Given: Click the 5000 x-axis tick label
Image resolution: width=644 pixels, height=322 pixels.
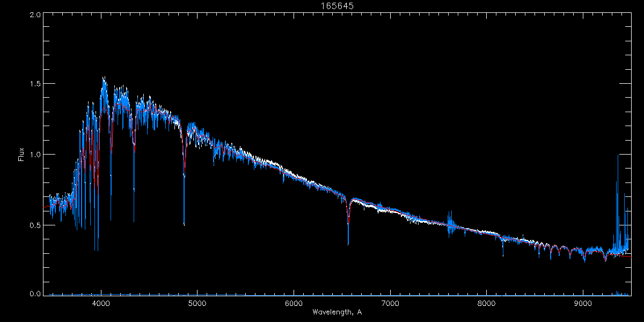Looking at the screenshot, I should [x=197, y=303].
